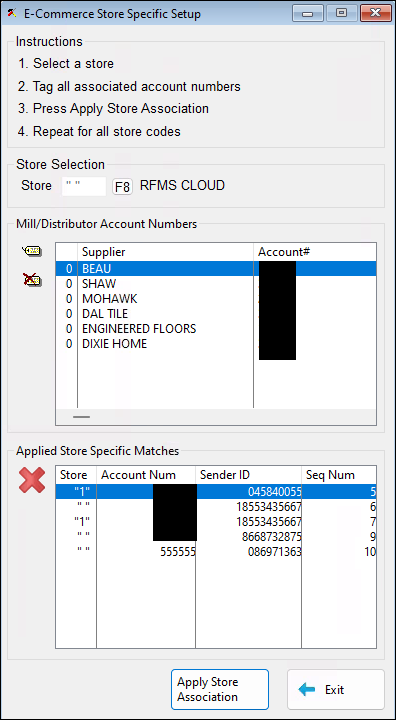This screenshot has height=720, width=396.
Task: Click the F8 store lookup button
Action: pyautogui.click(x=122, y=187)
